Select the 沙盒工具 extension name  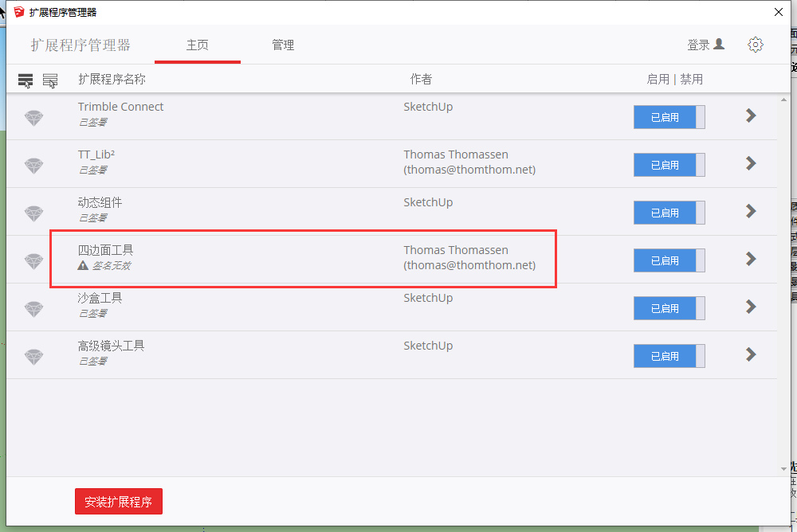tap(100, 298)
